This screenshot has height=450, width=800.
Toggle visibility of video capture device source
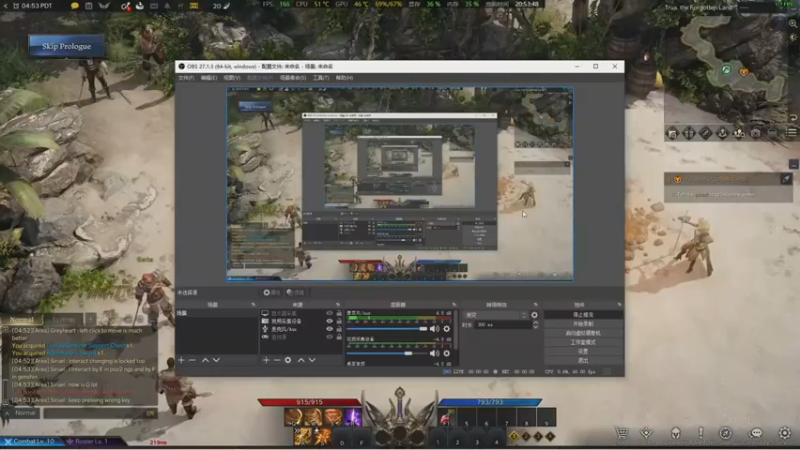[x=330, y=321]
